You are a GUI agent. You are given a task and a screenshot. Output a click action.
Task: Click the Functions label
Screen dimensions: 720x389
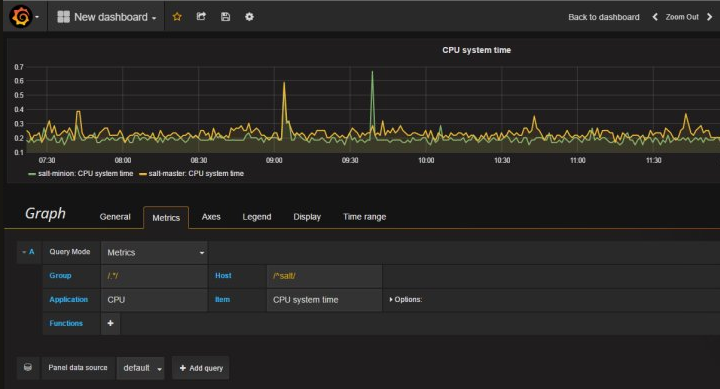click(66, 323)
